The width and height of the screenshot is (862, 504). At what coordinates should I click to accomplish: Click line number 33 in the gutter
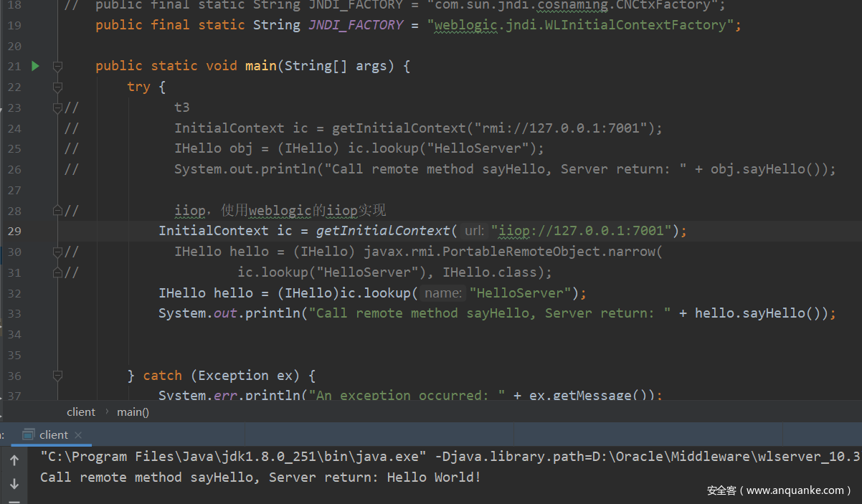(x=14, y=313)
